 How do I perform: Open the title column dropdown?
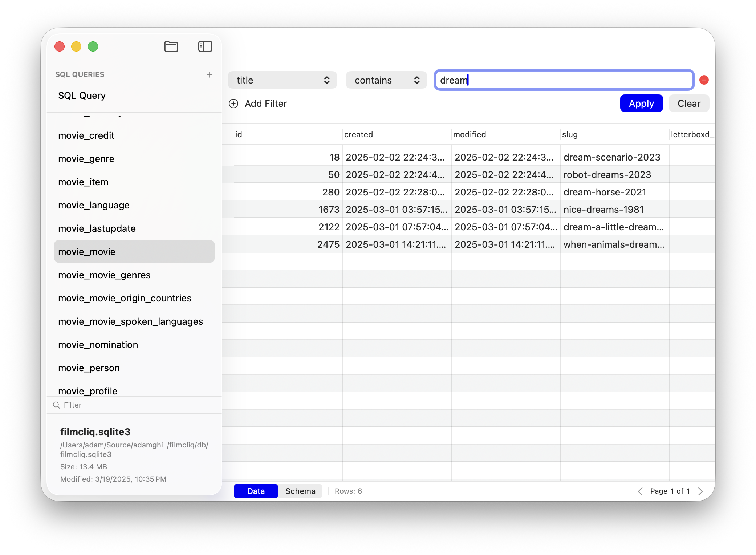(x=282, y=80)
